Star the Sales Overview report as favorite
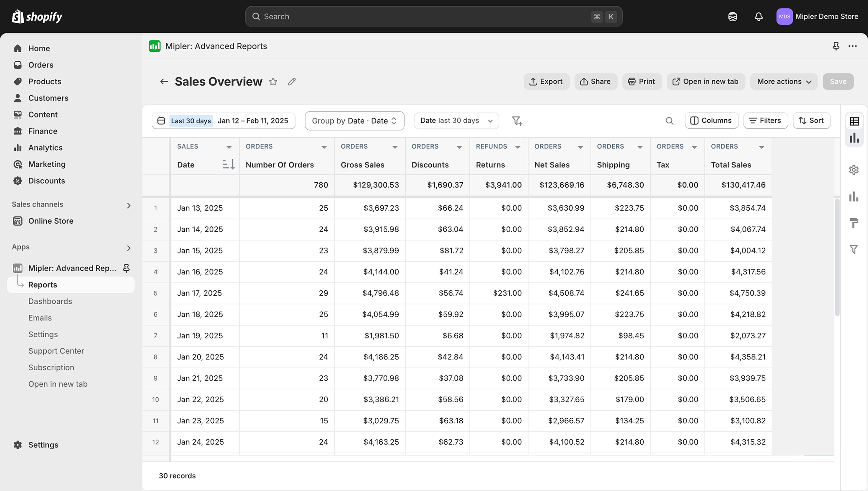 coord(273,82)
